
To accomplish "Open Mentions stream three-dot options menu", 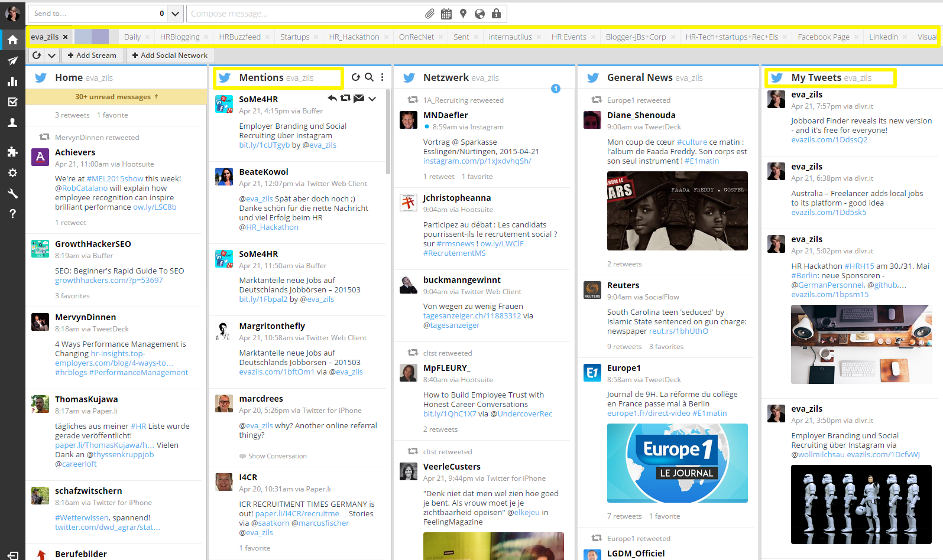I will tap(383, 77).
